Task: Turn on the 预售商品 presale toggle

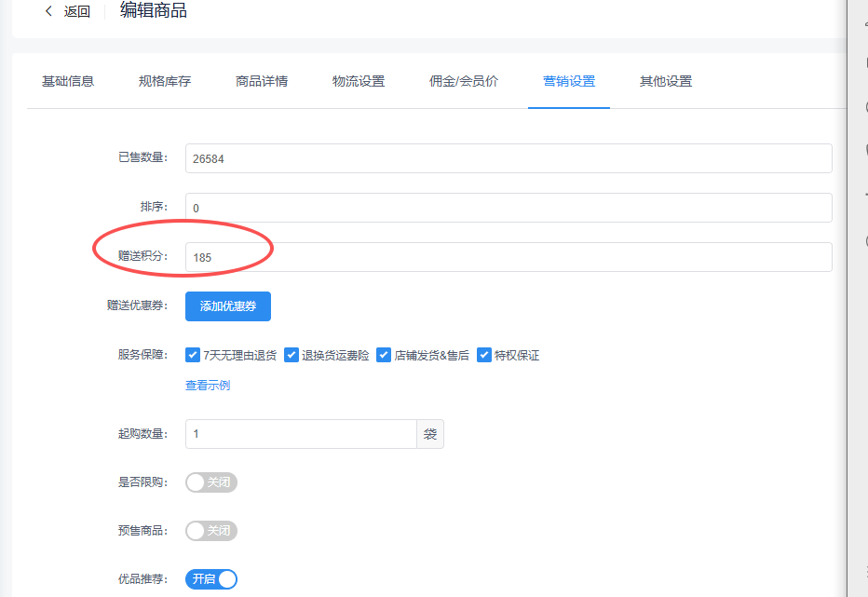Action: pos(211,531)
